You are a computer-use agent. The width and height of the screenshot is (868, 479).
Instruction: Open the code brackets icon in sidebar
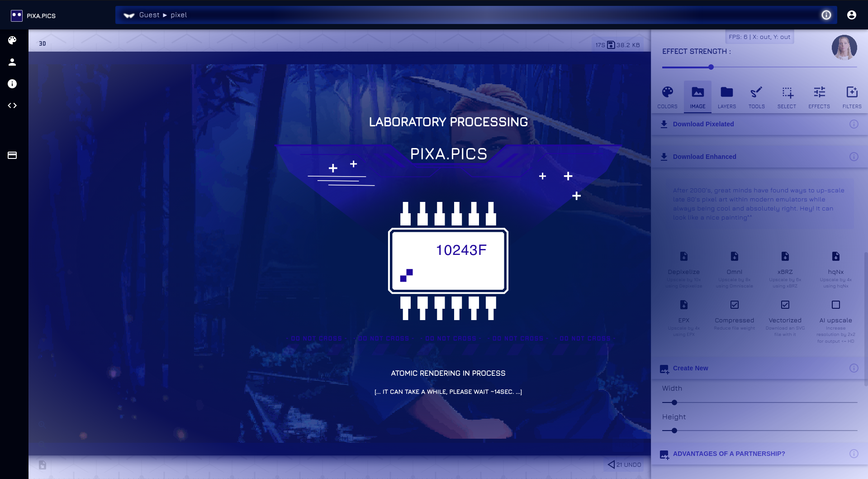12,105
